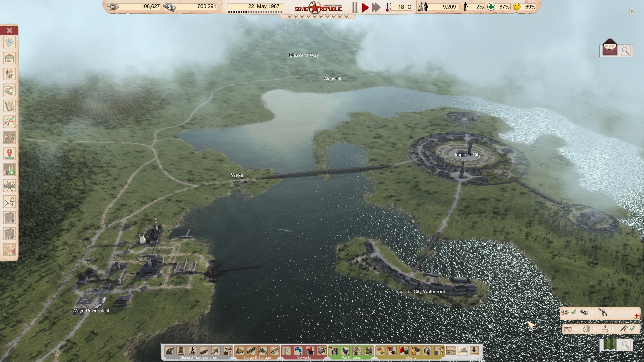Fast forward the game speed

(376, 7)
